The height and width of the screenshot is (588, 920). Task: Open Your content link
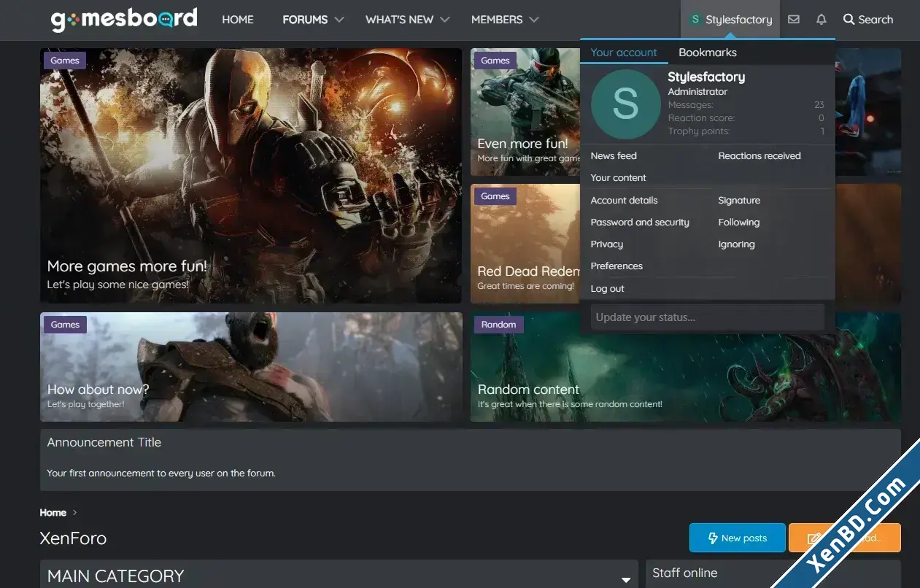point(619,178)
